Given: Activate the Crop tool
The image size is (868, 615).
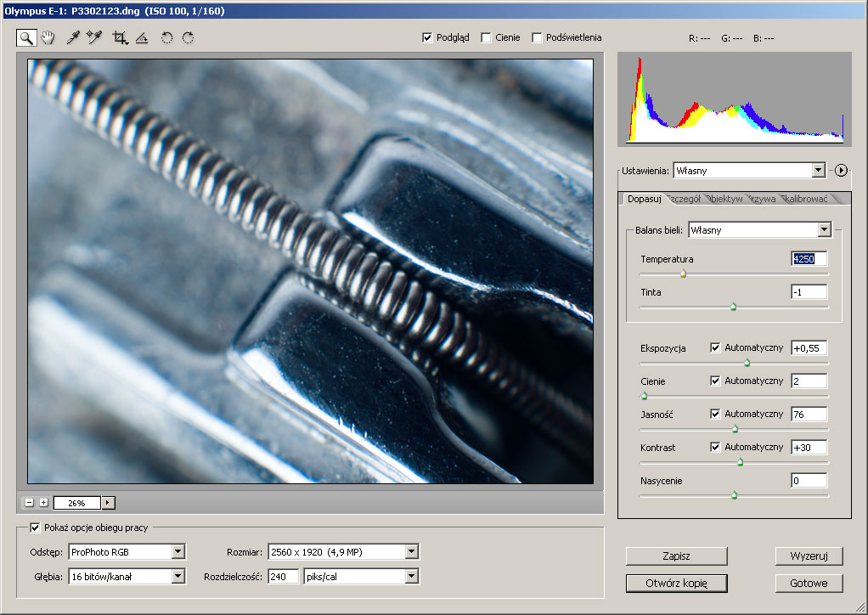Looking at the screenshot, I should click(x=120, y=37).
